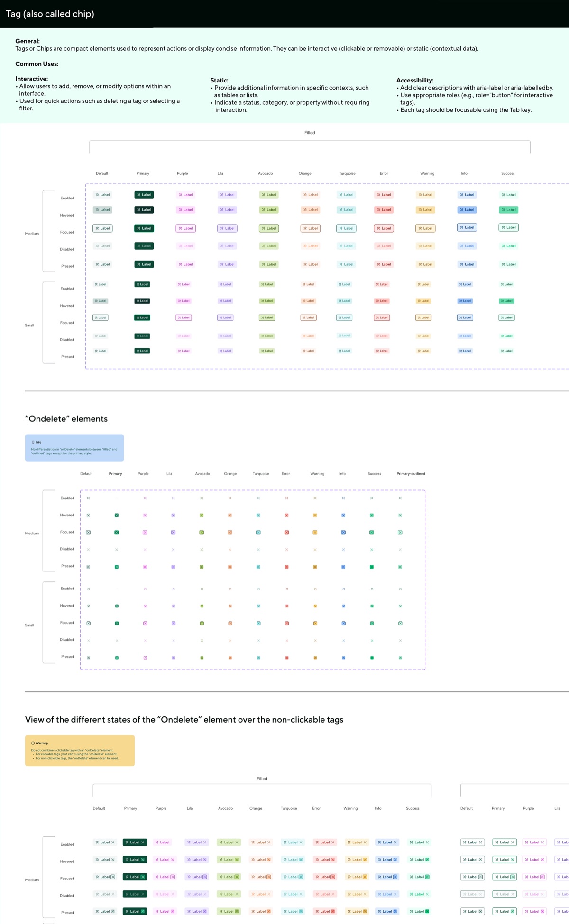Click the small Enabled Primary Label tag
The width and height of the screenshot is (569, 924).
pyautogui.click(x=142, y=284)
